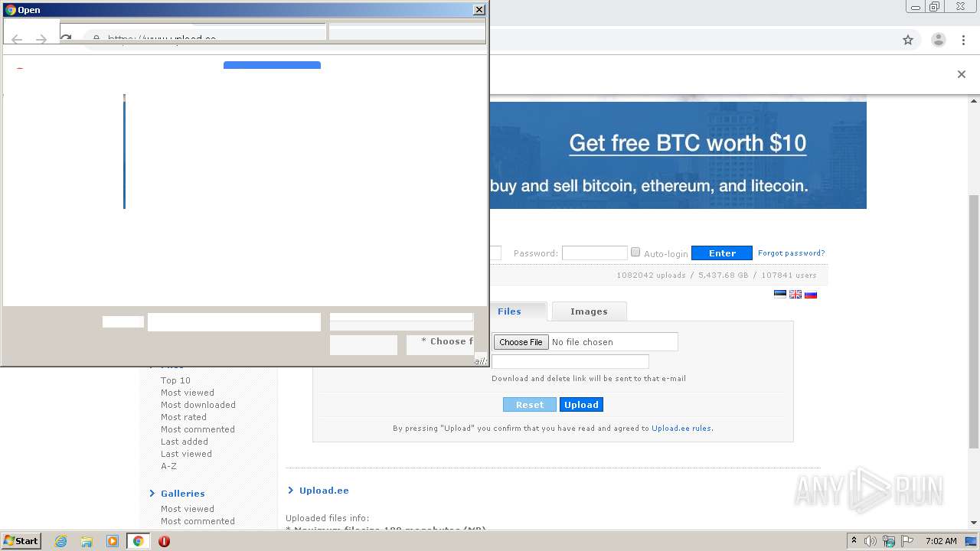Open Windows Explorer from the taskbar
This screenshot has height=551, width=980.
[87, 541]
